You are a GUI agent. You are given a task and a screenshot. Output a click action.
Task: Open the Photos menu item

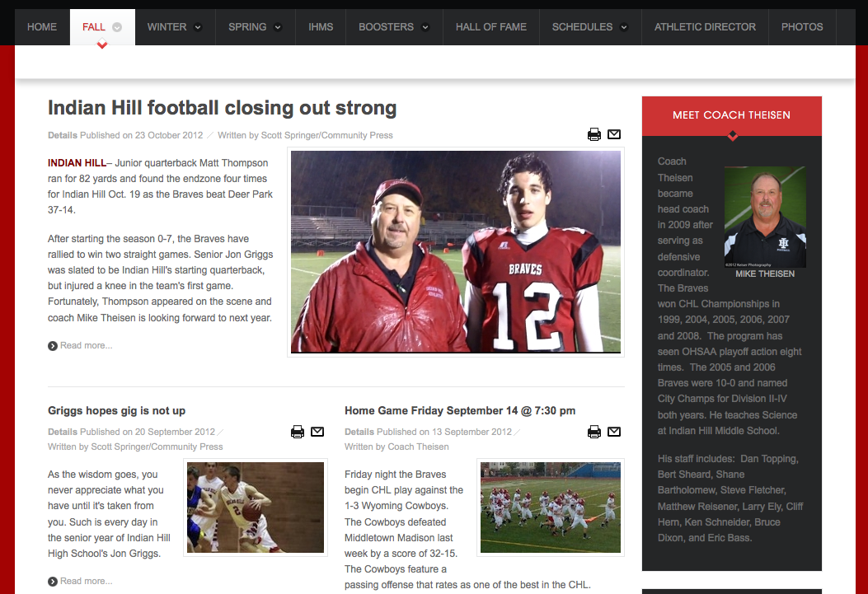(x=802, y=26)
